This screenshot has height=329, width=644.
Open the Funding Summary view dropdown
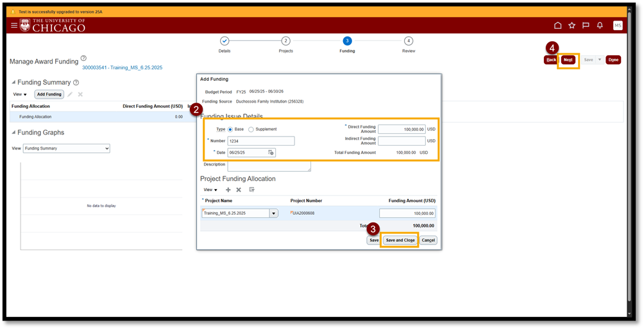(x=66, y=148)
